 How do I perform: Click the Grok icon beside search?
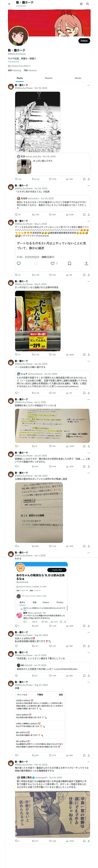click(x=81, y=4)
